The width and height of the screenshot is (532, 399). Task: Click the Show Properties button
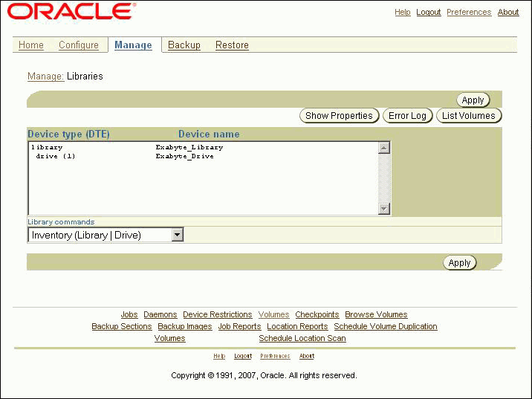(x=339, y=116)
